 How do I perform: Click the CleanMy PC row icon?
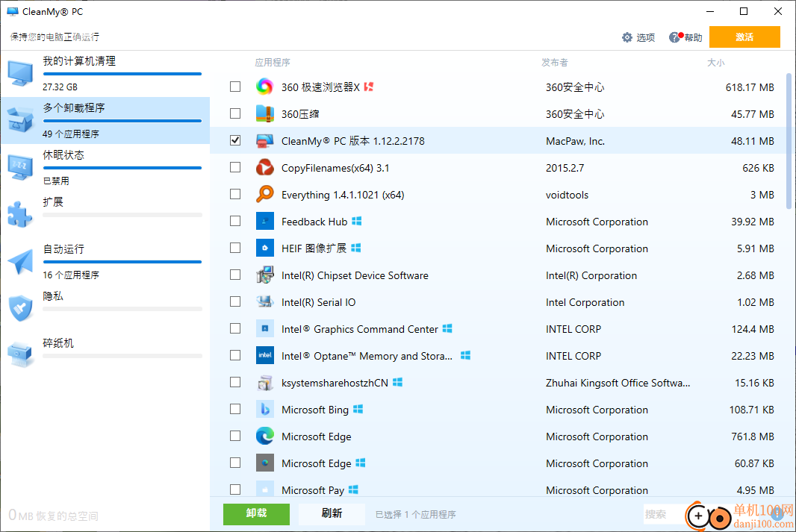tap(264, 140)
